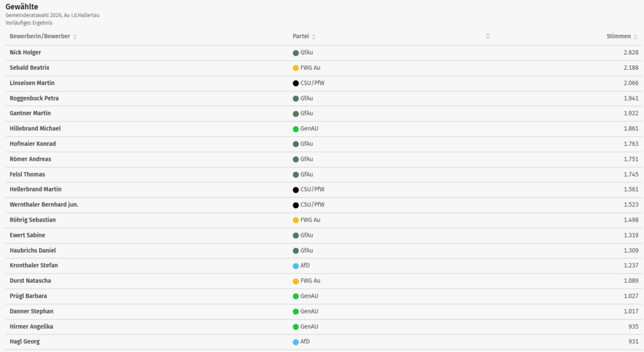Screen dimensions: 644x352
Task: Sort by the Bewerberin/Bewerber column sort icon
Action: point(75,36)
